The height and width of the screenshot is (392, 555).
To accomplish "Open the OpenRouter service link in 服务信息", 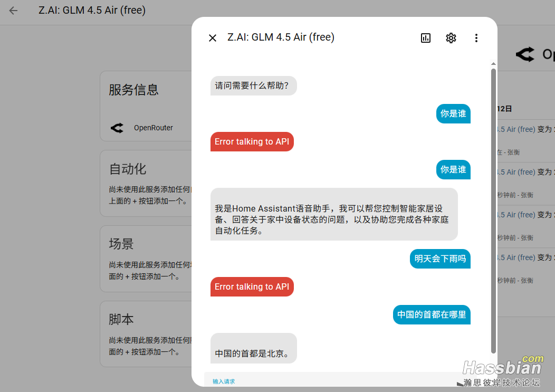I will [x=154, y=128].
